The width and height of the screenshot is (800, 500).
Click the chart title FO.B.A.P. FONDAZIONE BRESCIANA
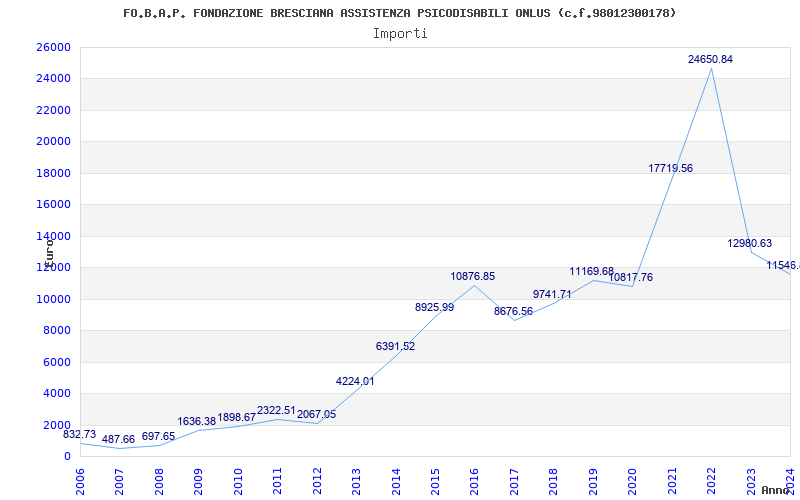(399, 13)
